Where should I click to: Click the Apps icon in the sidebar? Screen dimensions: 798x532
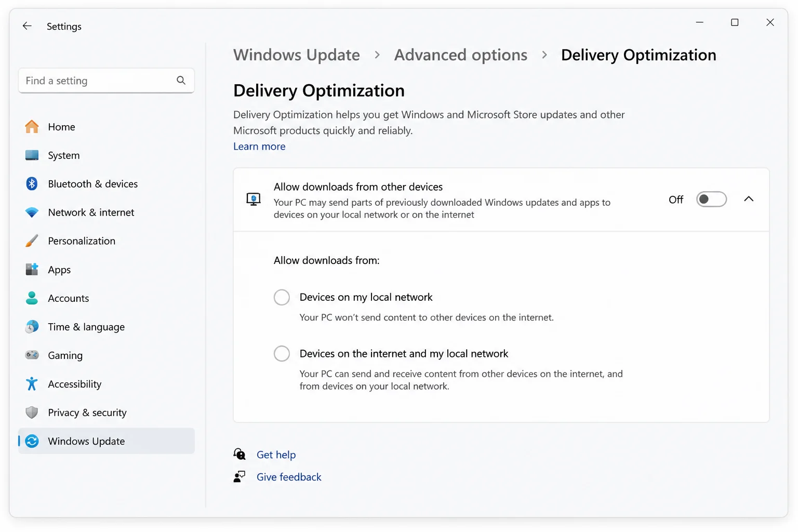tap(32, 270)
